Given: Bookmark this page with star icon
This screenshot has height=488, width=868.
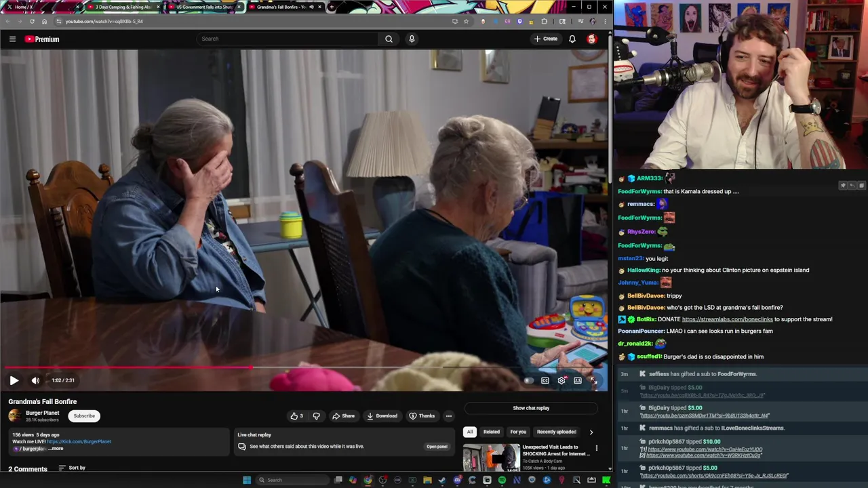Looking at the screenshot, I should coord(466,21).
